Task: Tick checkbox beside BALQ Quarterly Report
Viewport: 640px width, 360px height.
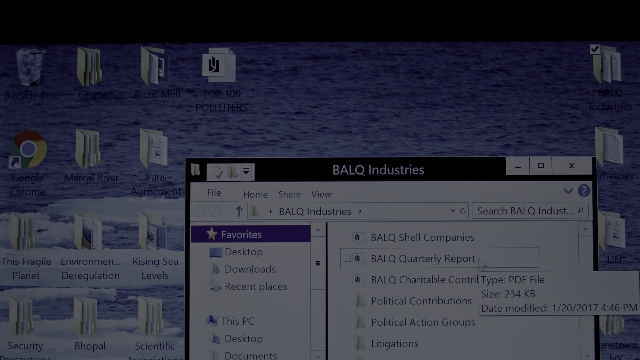Action: [347, 259]
